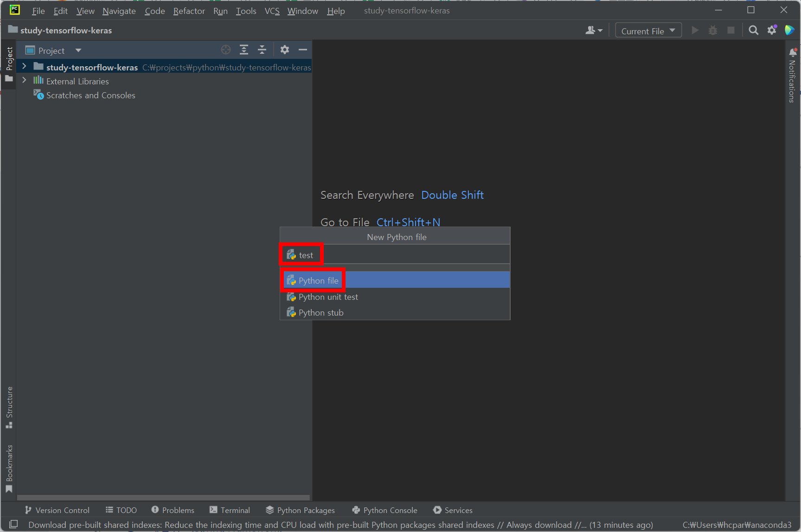Open Terminal tool window

tap(230, 510)
